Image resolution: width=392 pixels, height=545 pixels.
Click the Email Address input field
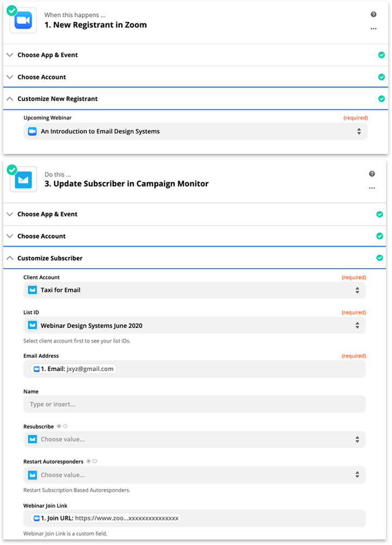(x=194, y=369)
